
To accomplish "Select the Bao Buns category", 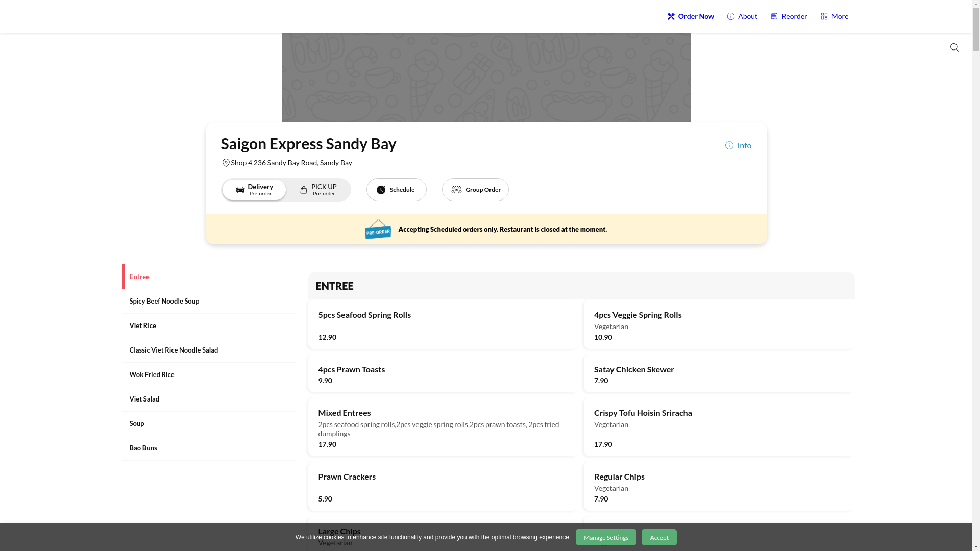I will (x=208, y=448).
